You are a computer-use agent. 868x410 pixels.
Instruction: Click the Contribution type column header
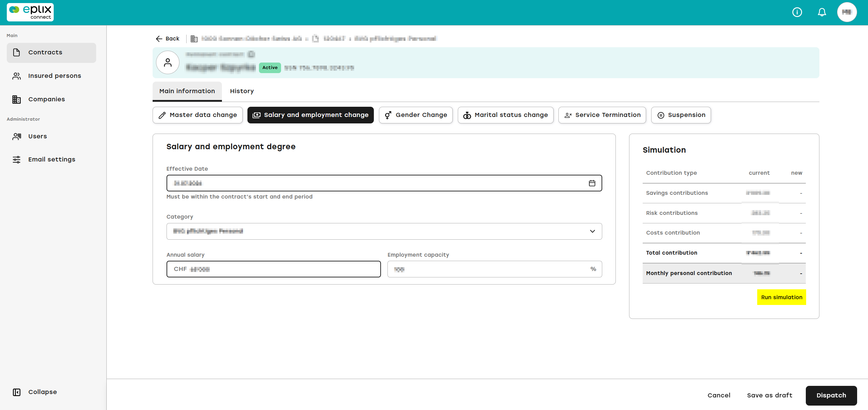pos(671,173)
